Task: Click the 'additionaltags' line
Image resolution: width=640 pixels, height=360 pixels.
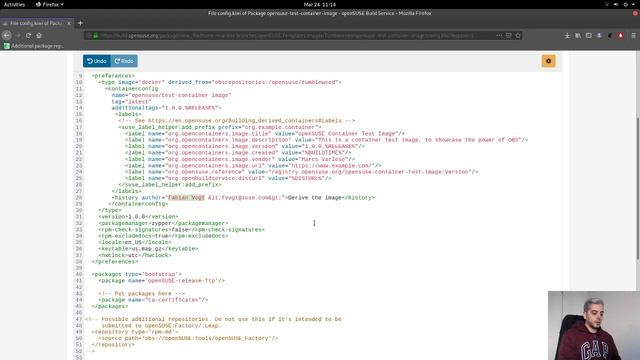Action: tap(166, 108)
